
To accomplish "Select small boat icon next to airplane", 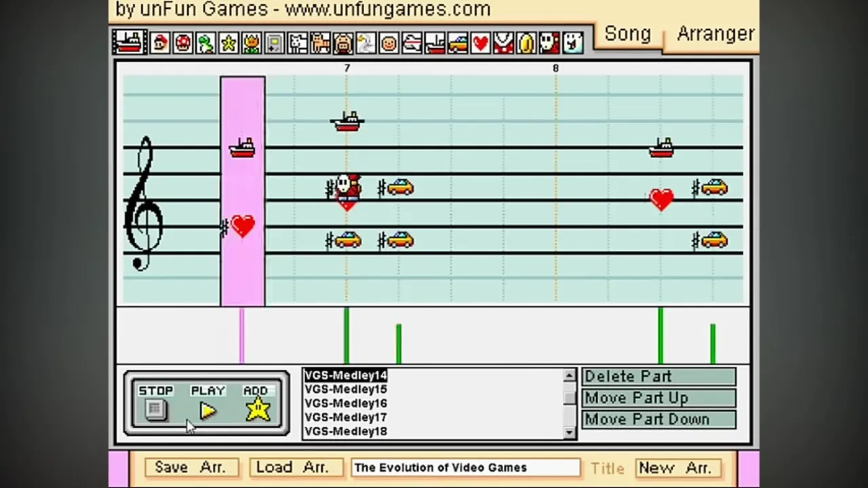I will (435, 43).
